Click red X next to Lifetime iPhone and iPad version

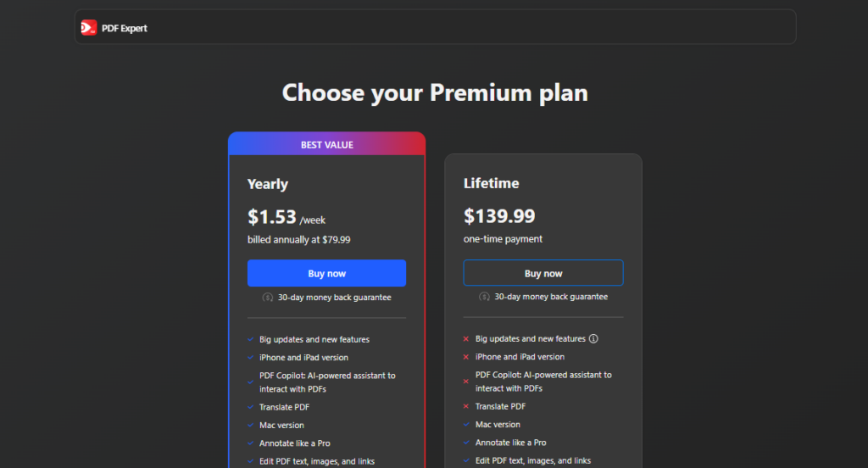coord(466,357)
